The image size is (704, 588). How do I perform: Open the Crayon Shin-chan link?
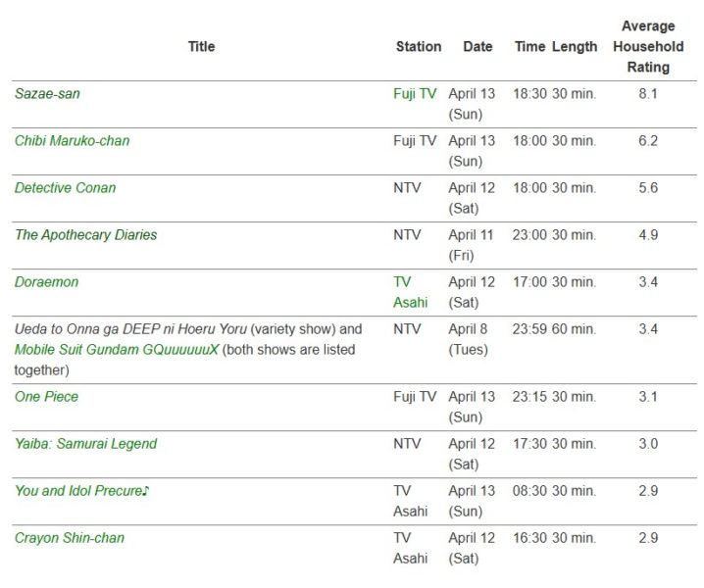coord(70,538)
